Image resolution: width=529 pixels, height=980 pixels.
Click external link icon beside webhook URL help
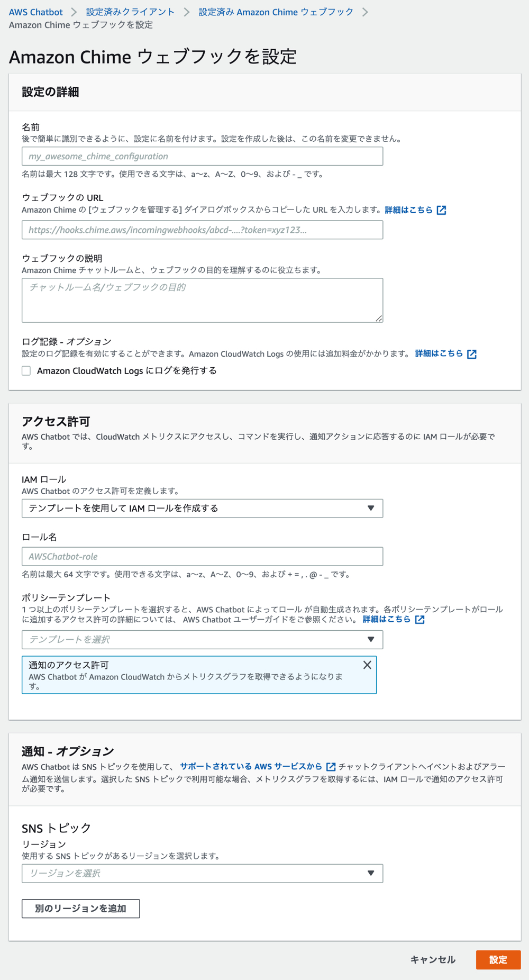click(441, 210)
